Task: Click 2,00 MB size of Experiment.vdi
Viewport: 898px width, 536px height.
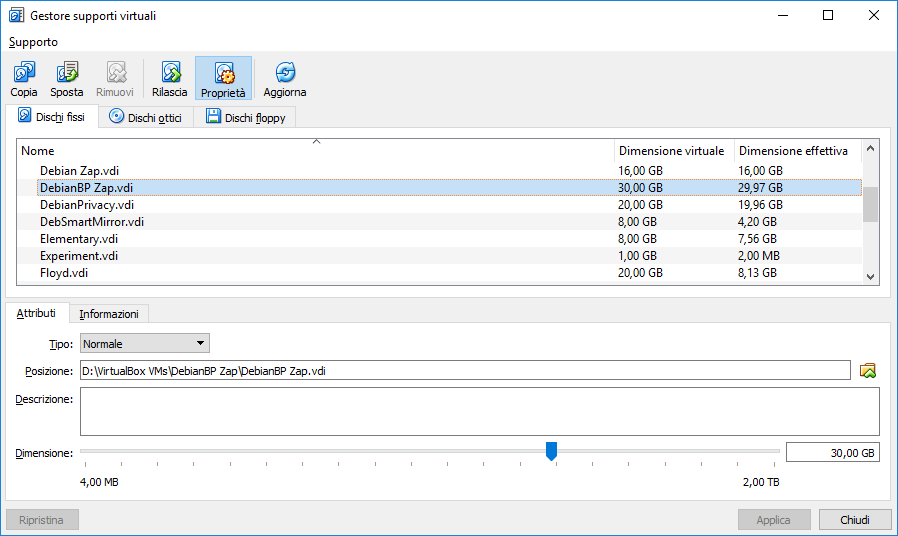Action: 759,256
